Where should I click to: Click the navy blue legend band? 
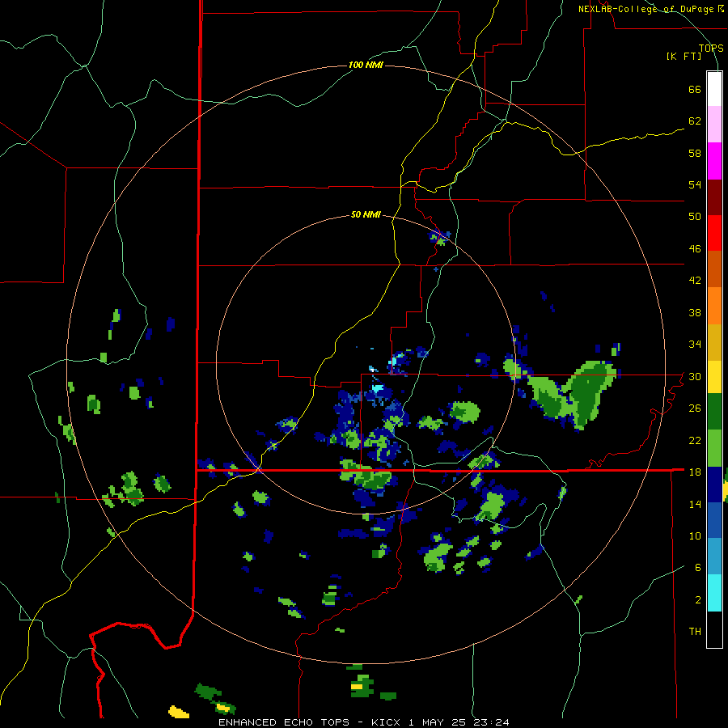pos(714,485)
